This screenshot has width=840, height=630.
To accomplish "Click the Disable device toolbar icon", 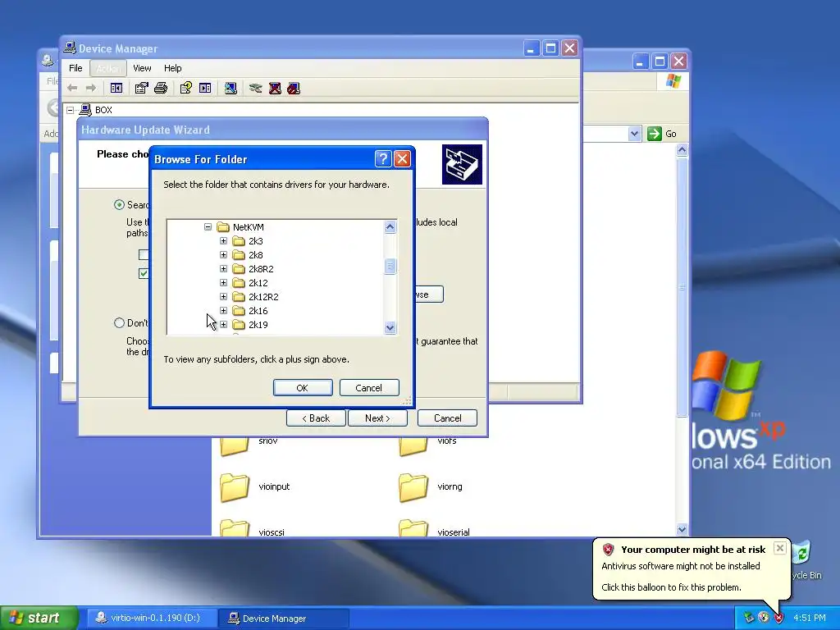I will pyautogui.click(x=294, y=88).
